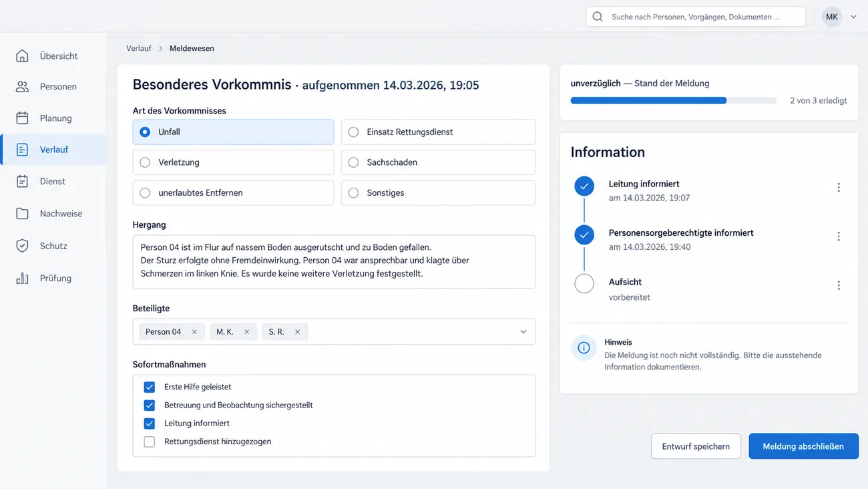868x489 pixels.
Task: Click the clipboard-check icon beside Dienst
Action: click(x=22, y=181)
